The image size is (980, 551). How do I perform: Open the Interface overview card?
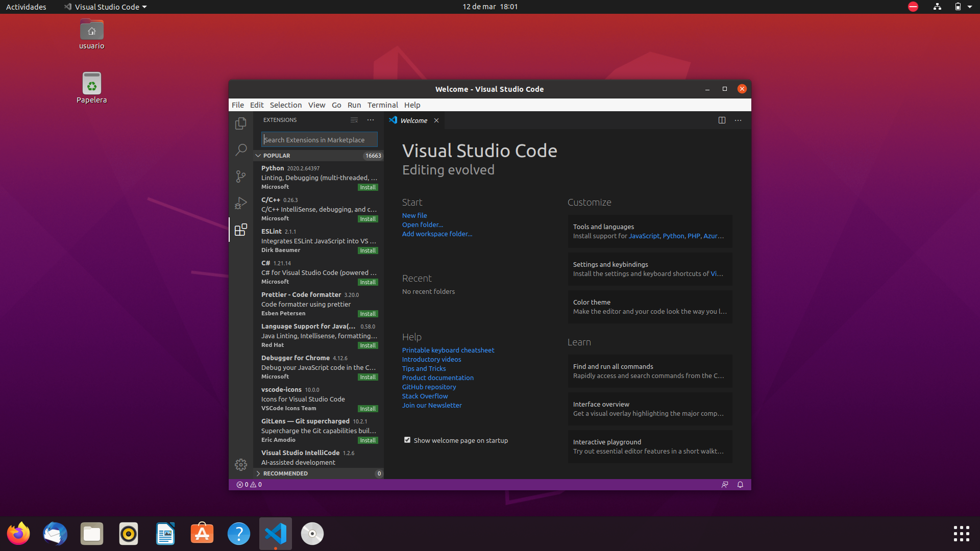(650, 409)
